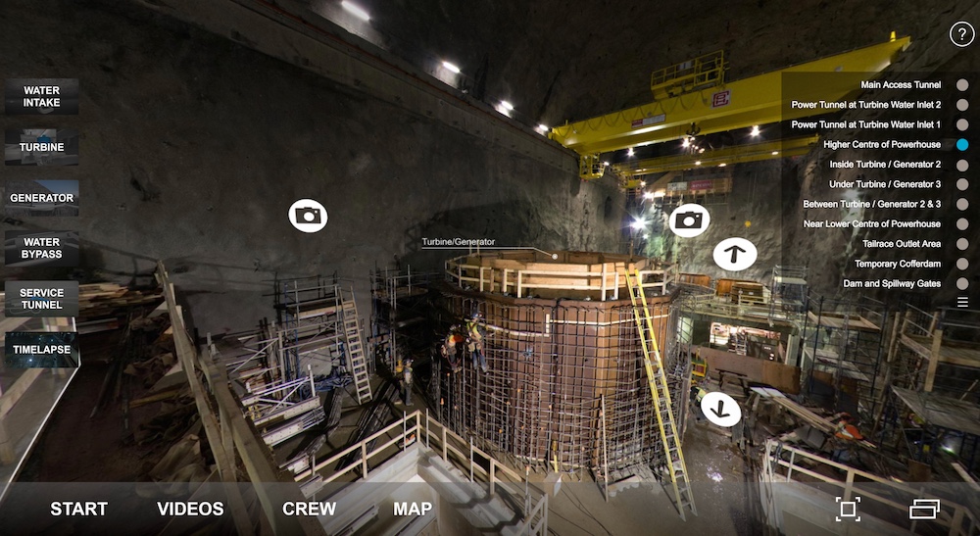This screenshot has width=980, height=536.
Task: Select the Dam and Spillway Gates dot
Action: pos(962,283)
